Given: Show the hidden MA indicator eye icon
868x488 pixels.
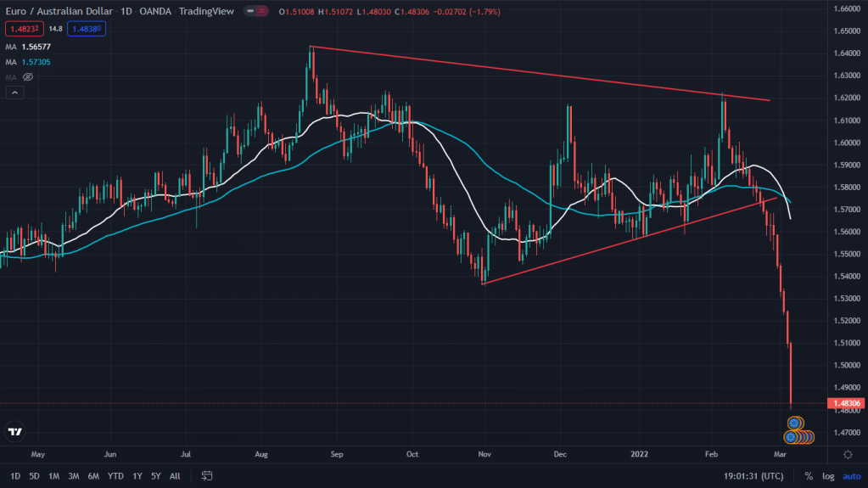Looking at the screenshot, I should (28, 77).
